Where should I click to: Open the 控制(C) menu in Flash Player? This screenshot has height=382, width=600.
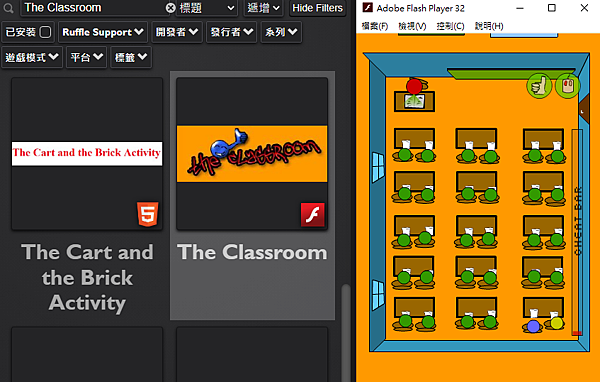(450, 26)
